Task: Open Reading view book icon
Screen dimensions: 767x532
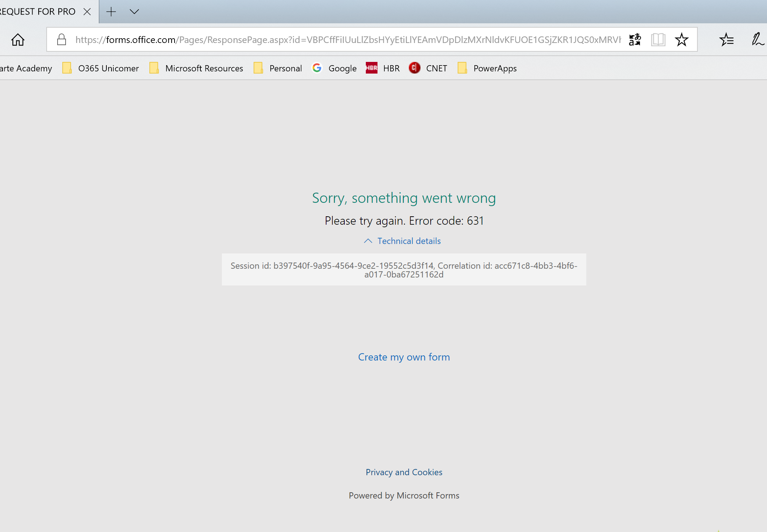Action: tap(658, 40)
